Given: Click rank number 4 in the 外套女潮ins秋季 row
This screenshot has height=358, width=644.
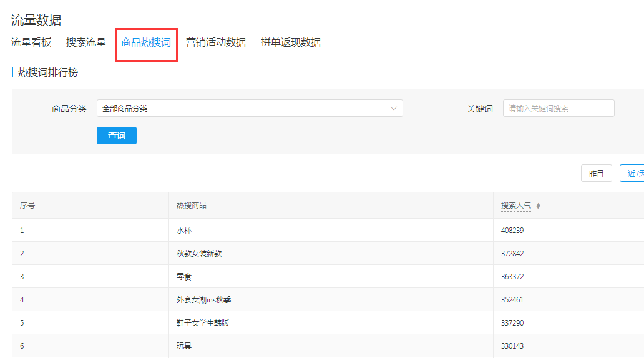Looking at the screenshot, I should click(22, 300).
